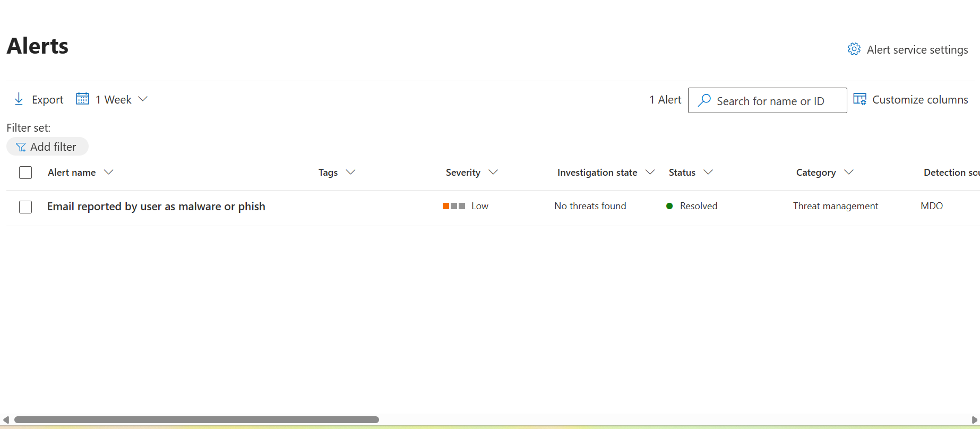Click the Investigation state column header
The height and width of the screenshot is (429, 980).
(597, 173)
